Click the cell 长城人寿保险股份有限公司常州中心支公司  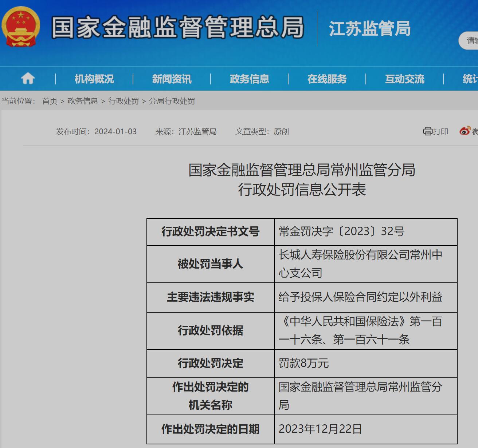pyautogui.click(x=366, y=264)
